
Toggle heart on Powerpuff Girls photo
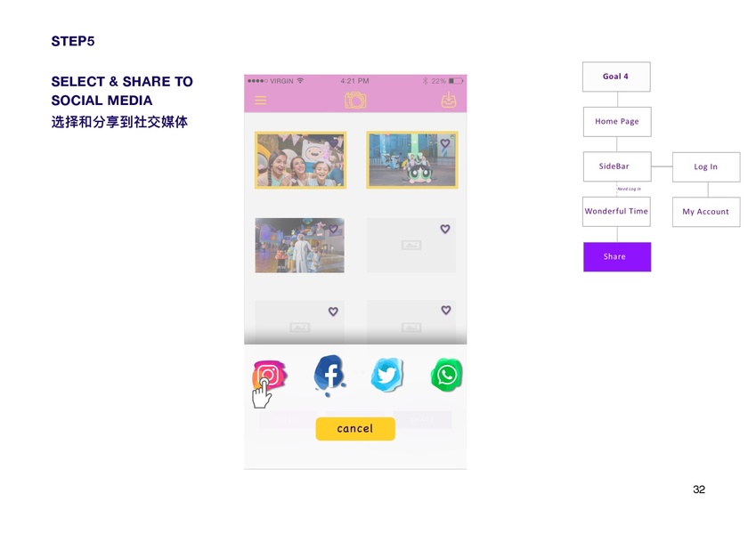[445, 143]
